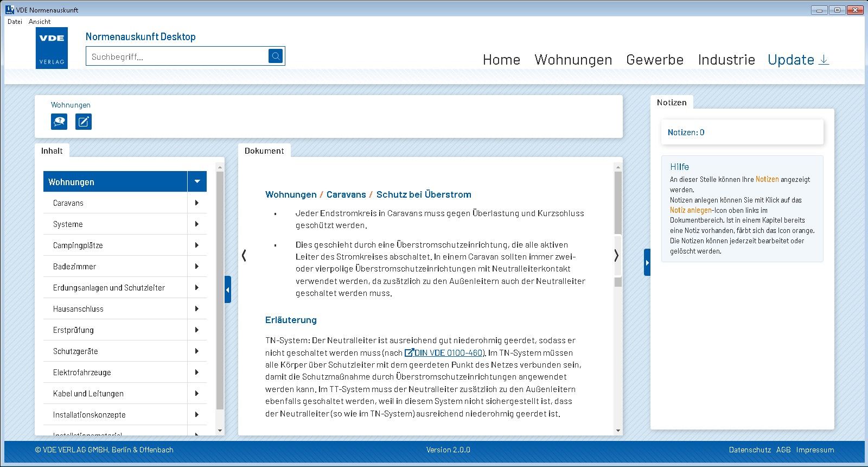Image resolution: width=868 pixels, height=467 pixels.
Task: Click the Update download arrow icon
Action: 824,59
